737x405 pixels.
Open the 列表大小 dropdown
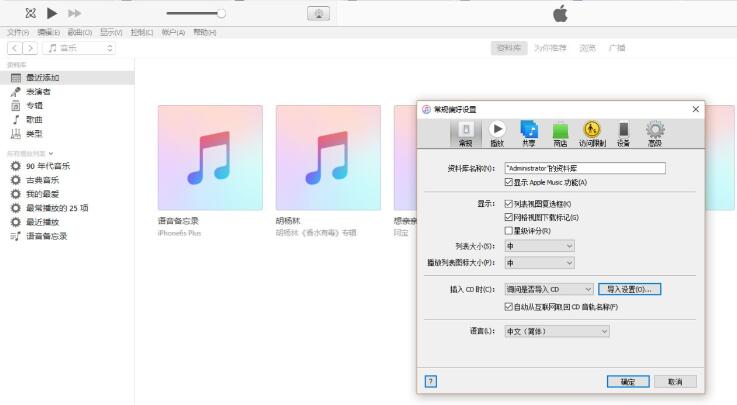(x=540, y=246)
